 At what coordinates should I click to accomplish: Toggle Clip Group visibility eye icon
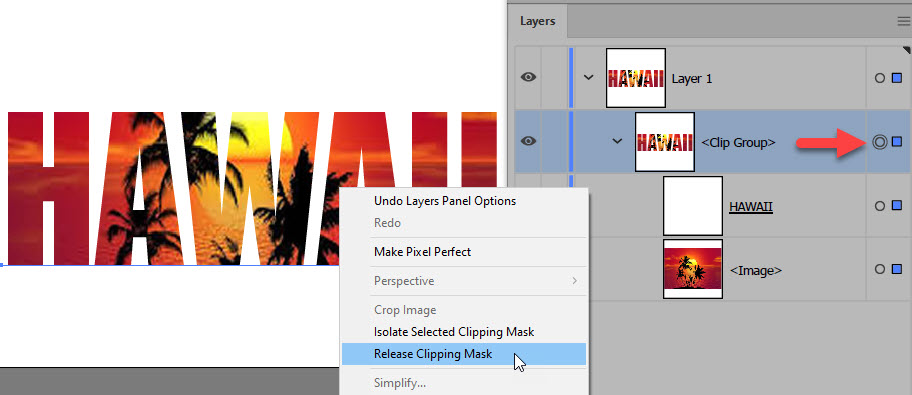(x=528, y=141)
